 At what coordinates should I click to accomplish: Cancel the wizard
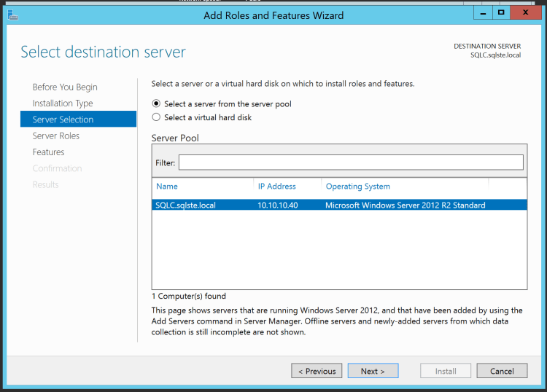pyautogui.click(x=502, y=371)
